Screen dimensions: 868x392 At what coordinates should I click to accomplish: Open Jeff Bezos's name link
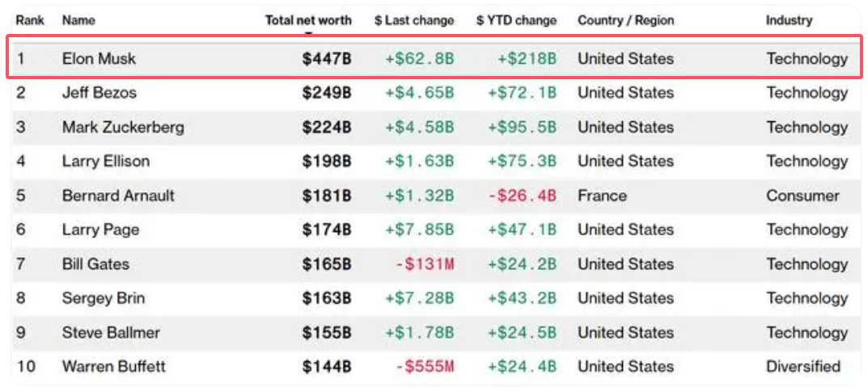click(x=99, y=93)
